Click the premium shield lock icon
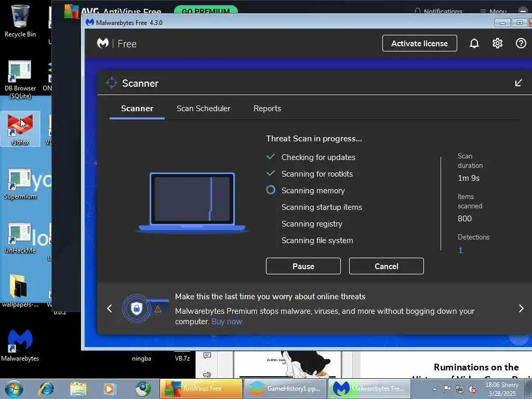The image size is (532, 399). tap(137, 309)
